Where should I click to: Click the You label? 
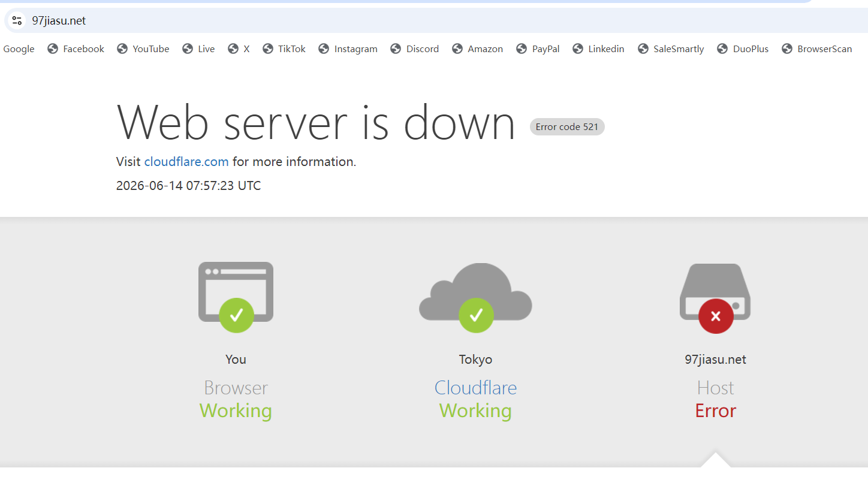tap(236, 360)
